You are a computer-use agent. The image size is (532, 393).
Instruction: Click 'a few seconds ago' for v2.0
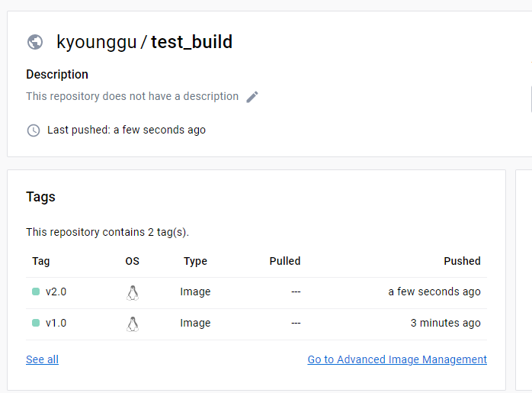(434, 292)
